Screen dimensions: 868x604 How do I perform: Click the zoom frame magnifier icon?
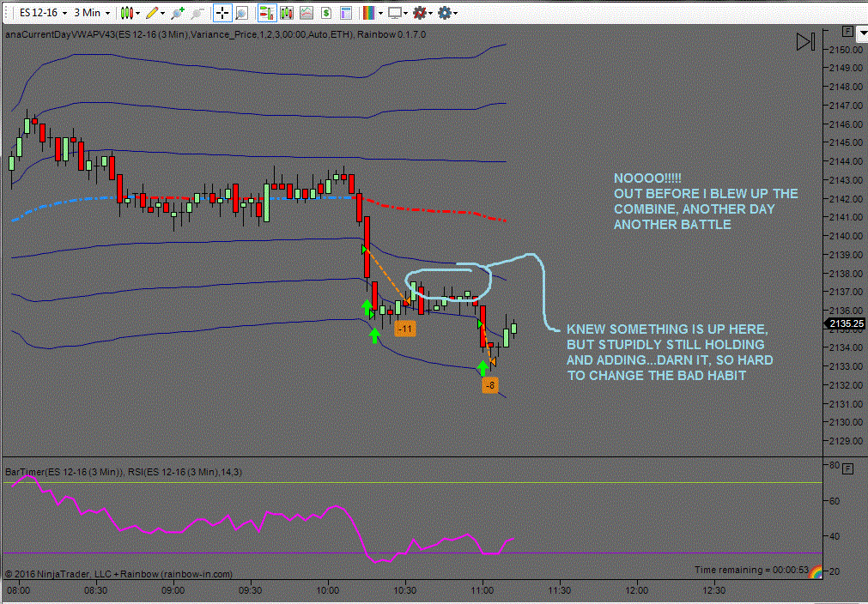point(241,13)
